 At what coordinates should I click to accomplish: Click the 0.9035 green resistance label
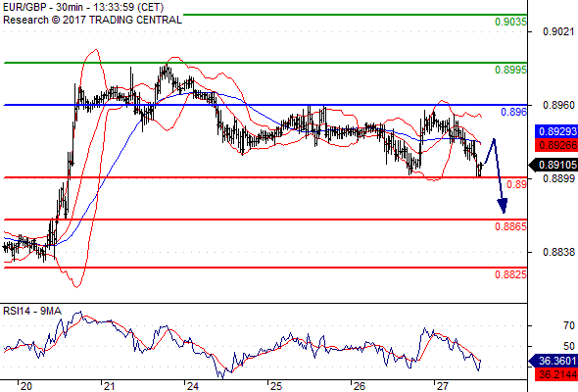(510, 22)
